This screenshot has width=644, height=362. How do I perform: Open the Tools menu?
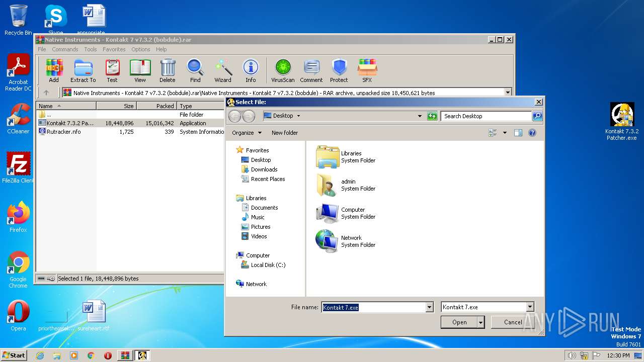tap(91, 49)
